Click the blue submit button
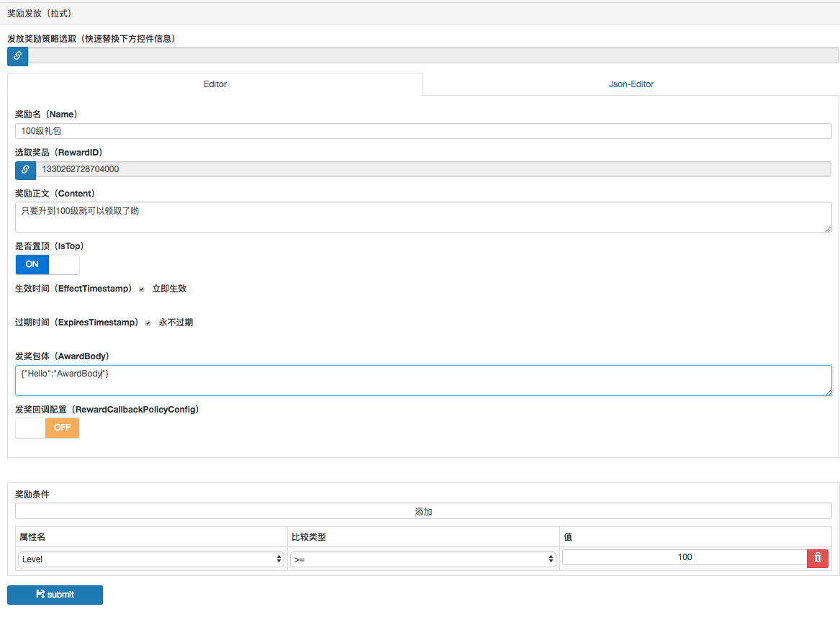Image resolution: width=840 pixels, height=617 pixels. 55,595
